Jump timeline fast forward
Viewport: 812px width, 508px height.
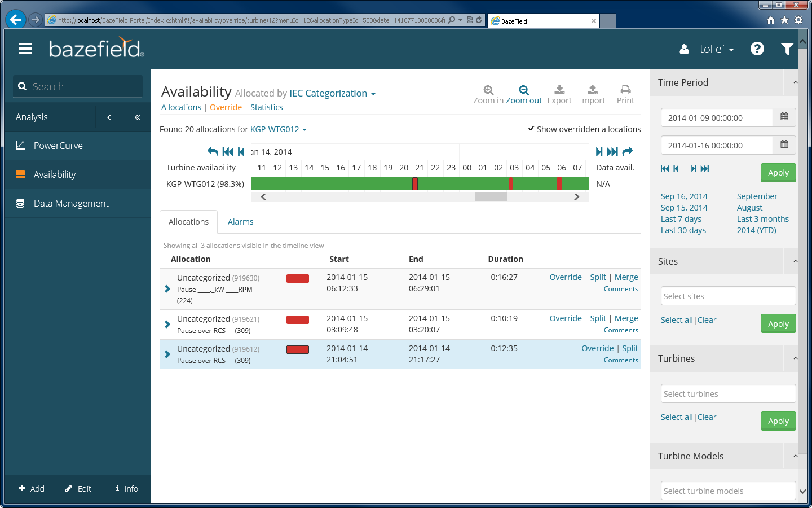click(x=612, y=151)
